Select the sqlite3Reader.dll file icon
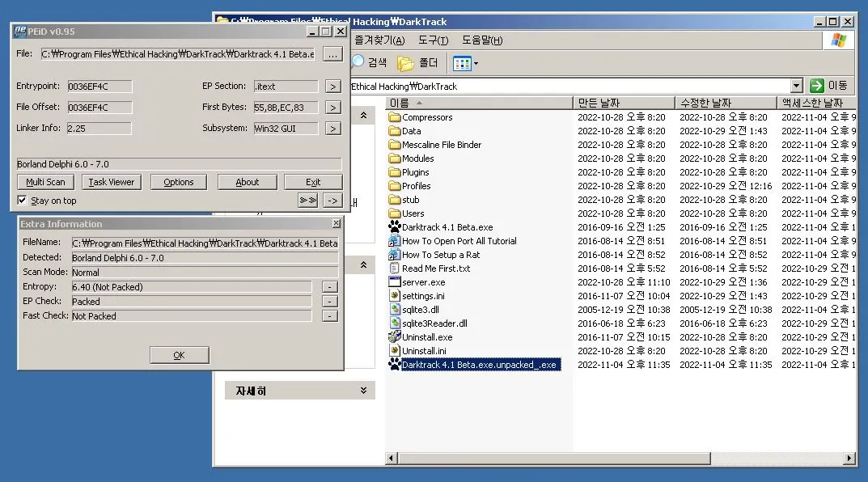The width and height of the screenshot is (868, 482). point(394,323)
